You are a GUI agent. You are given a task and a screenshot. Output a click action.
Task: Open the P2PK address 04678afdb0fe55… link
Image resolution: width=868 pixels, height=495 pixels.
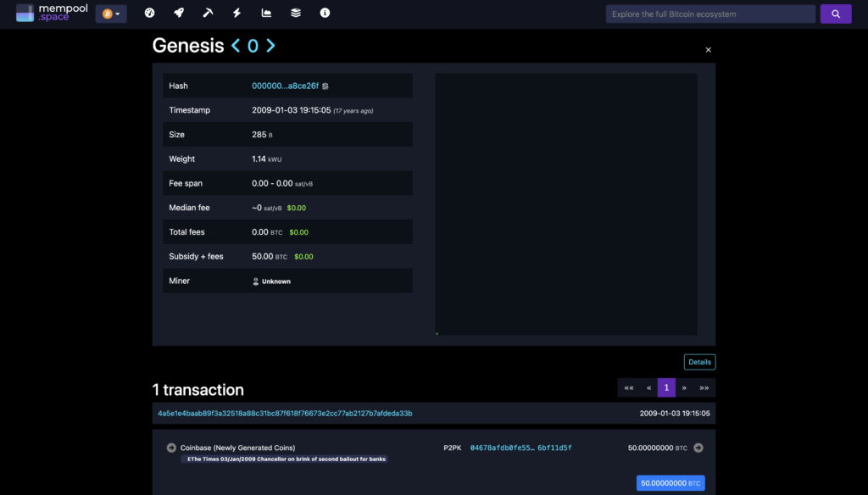[521, 448]
